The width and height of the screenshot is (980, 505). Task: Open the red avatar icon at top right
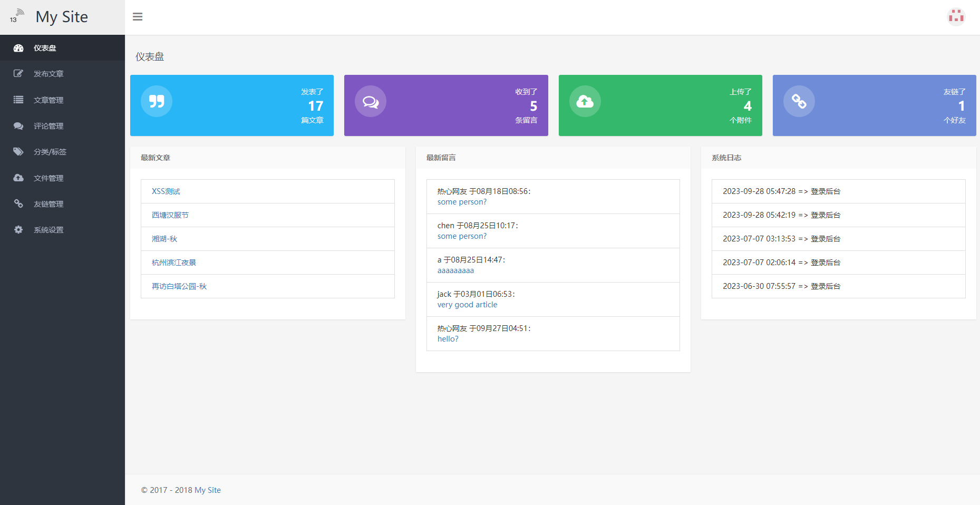coord(956,16)
